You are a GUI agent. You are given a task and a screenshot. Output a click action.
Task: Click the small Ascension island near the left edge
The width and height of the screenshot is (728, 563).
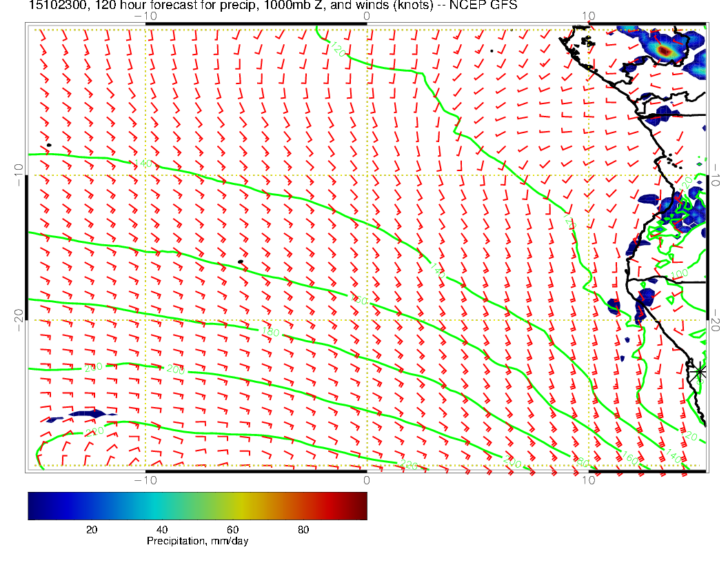48,145
